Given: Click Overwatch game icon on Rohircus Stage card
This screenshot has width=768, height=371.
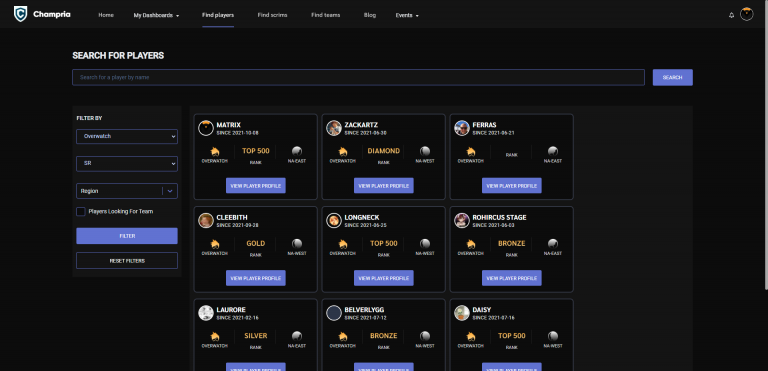Looking at the screenshot, I should [471, 244].
